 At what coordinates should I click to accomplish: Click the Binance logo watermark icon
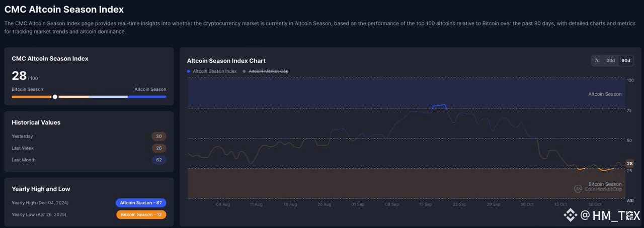coord(570,215)
